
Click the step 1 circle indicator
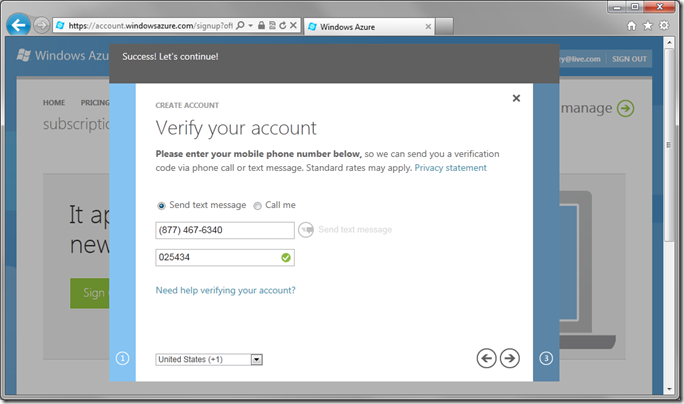[122, 358]
